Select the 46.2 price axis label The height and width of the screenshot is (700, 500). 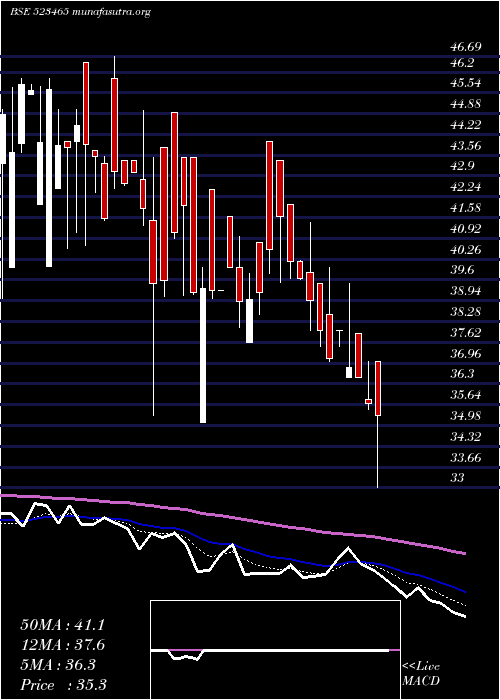tap(461, 63)
